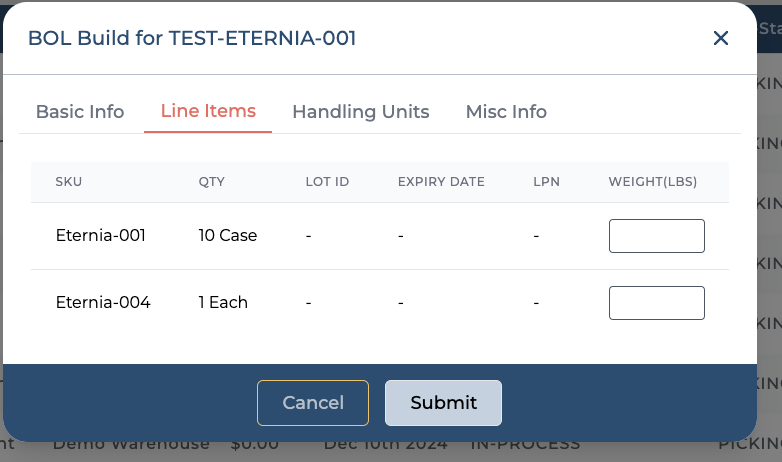Viewport: 782px width, 462px height.
Task: Click the WEIGHT(LBS) column header
Action: coord(652,182)
